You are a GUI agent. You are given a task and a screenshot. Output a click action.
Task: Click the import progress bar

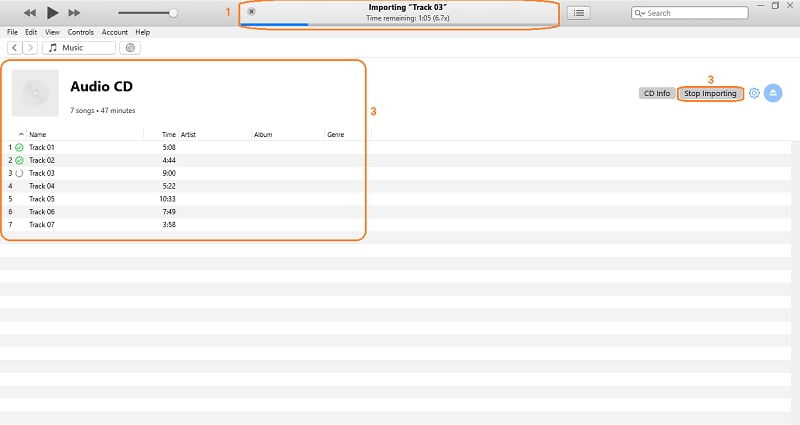(399, 24)
